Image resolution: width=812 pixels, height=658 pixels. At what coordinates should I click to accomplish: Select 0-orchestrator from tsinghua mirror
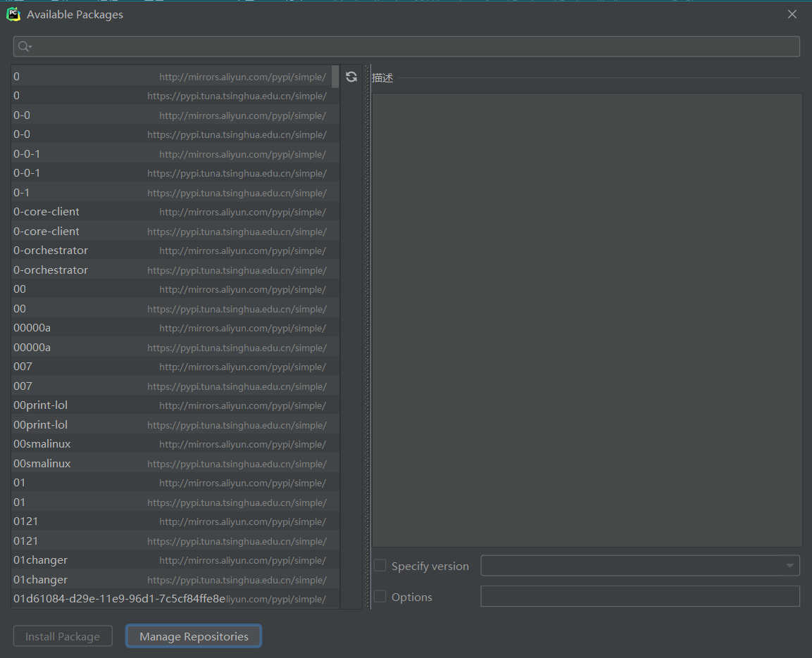tap(175, 270)
